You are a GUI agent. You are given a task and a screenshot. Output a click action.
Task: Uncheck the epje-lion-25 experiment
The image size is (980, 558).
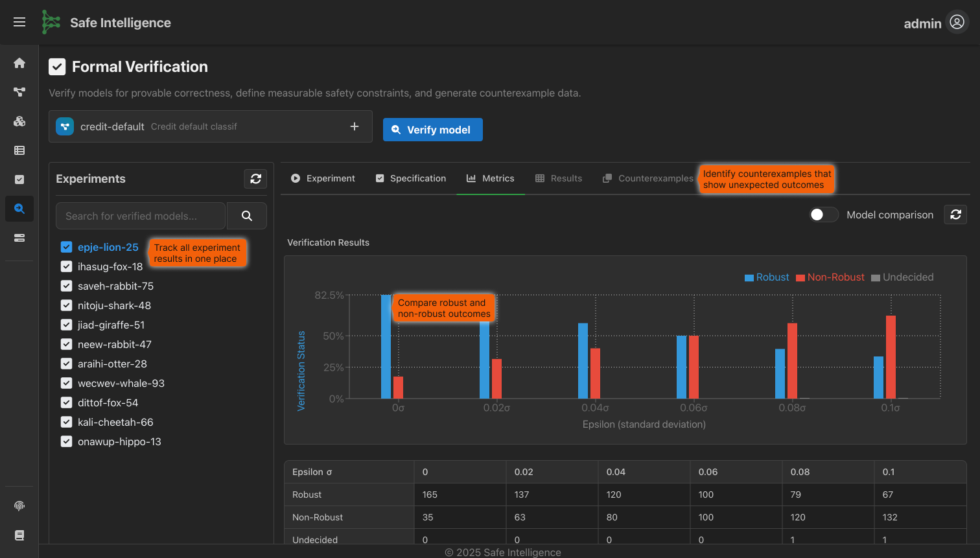pyautogui.click(x=66, y=247)
